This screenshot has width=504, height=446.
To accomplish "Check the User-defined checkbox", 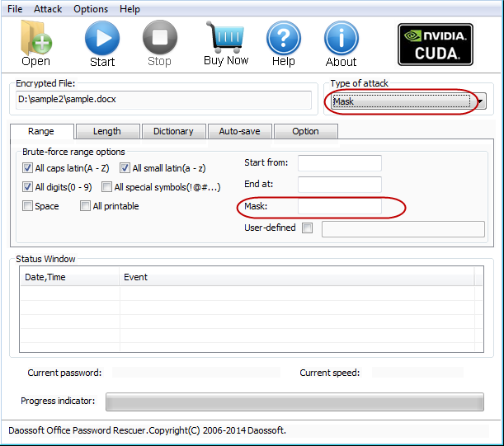I will point(308,228).
